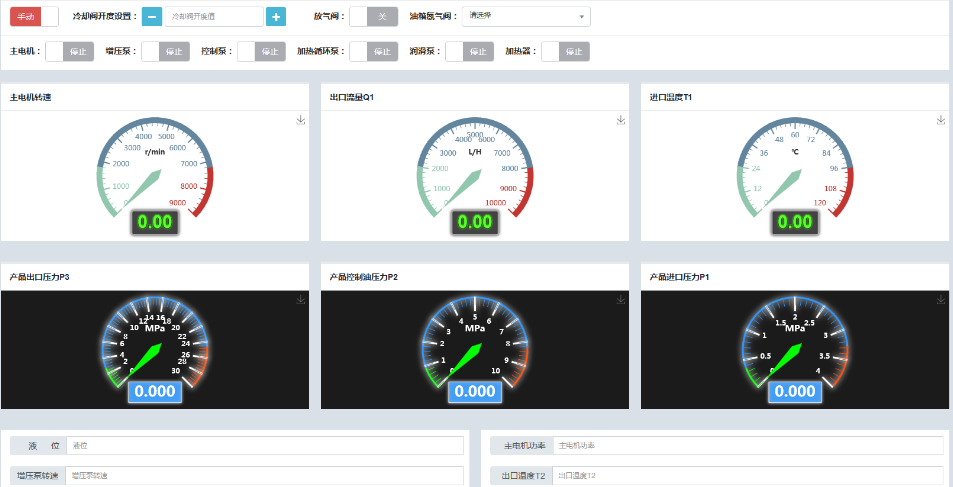This screenshot has height=487, width=953.
Task: Download the 主电机转速 gauge chart
Action: tap(300, 120)
